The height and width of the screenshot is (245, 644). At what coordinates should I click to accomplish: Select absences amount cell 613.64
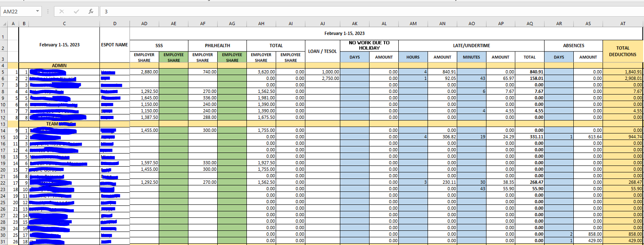click(588, 137)
